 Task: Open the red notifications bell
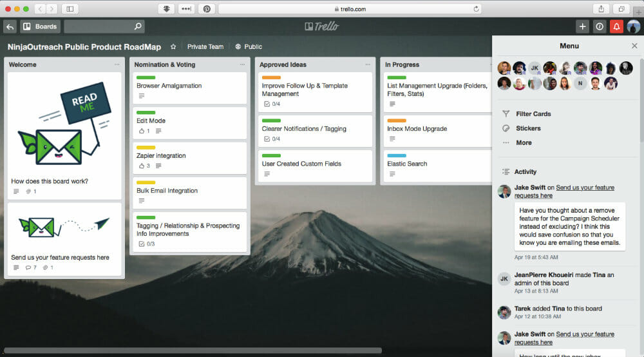point(616,26)
